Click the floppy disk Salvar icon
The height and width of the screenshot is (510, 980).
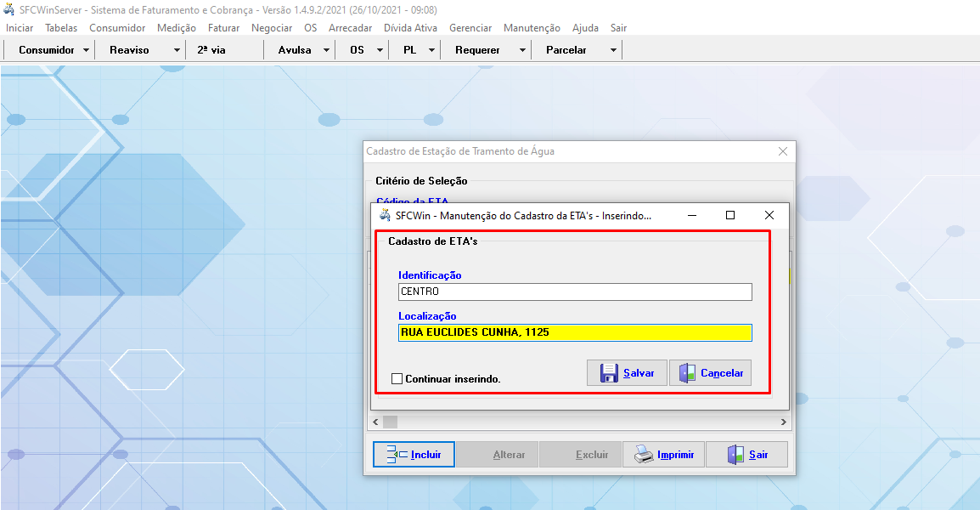pyautogui.click(x=609, y=373)
